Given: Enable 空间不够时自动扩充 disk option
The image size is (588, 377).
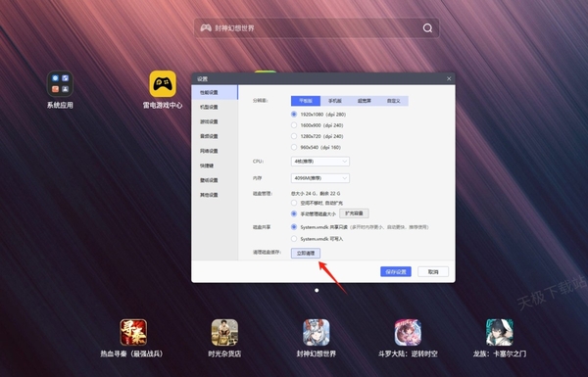Looking at the screenshot, I should (x=294, y=203).
